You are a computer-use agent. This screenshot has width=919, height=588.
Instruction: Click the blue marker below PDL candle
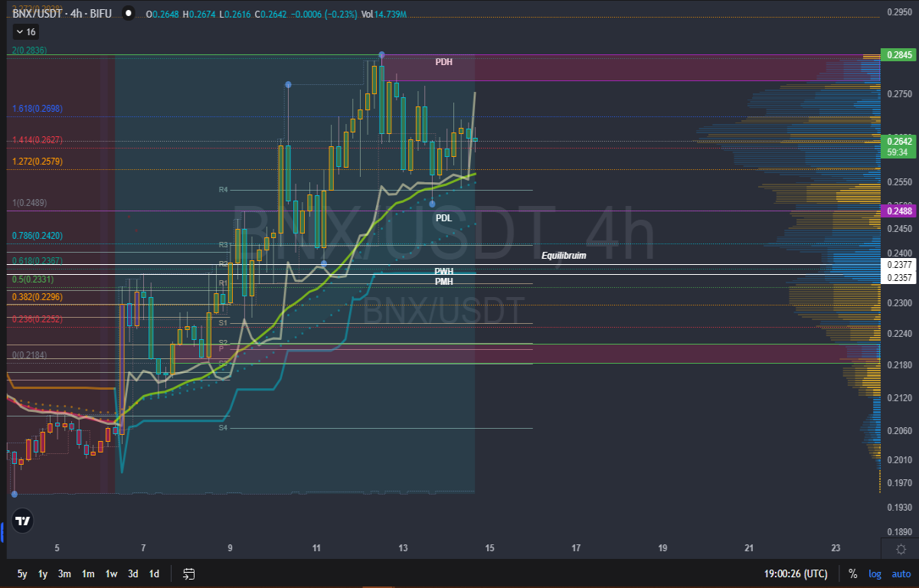433,203
